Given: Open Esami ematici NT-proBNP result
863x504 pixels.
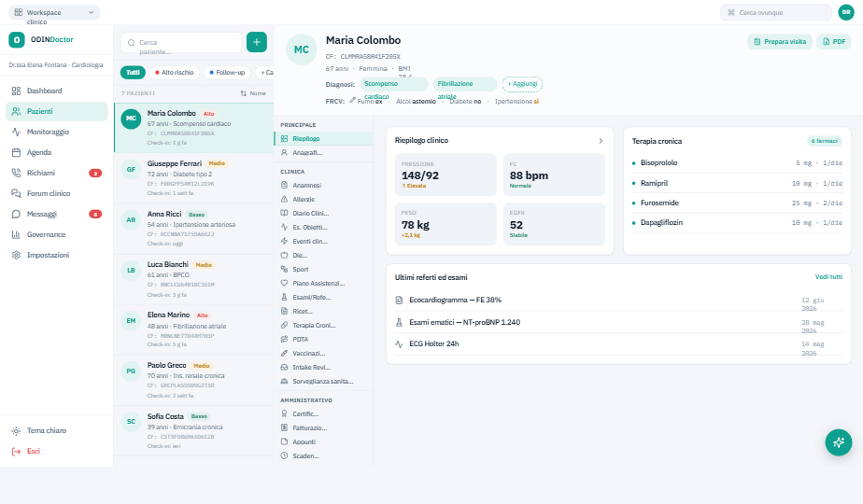Looking at the screenshot, I should 618,322.
